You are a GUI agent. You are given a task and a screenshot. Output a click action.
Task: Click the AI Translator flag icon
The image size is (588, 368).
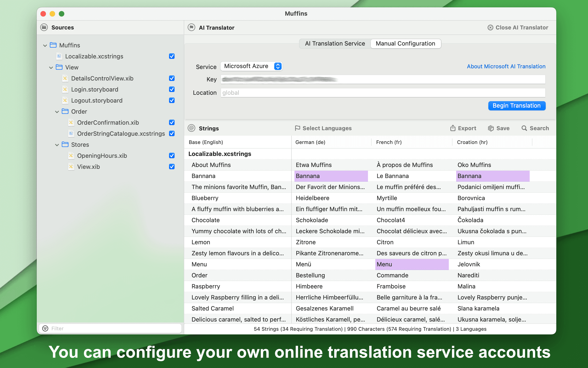192,28
